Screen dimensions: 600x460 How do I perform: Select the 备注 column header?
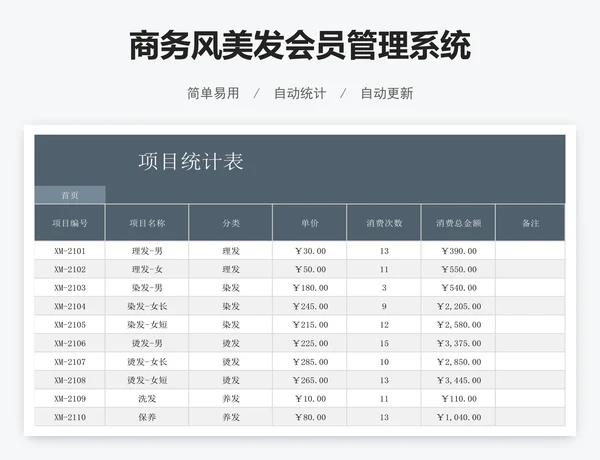(x=530, y=223)
